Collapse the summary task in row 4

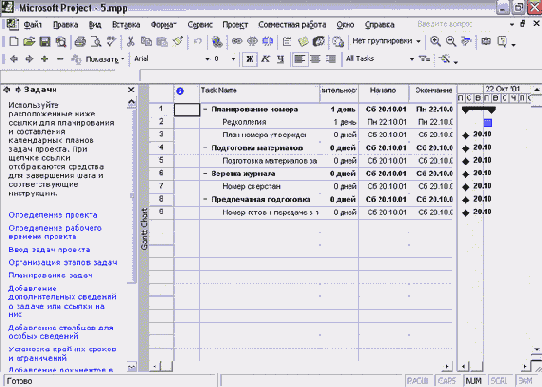click(x=205, y=148)
